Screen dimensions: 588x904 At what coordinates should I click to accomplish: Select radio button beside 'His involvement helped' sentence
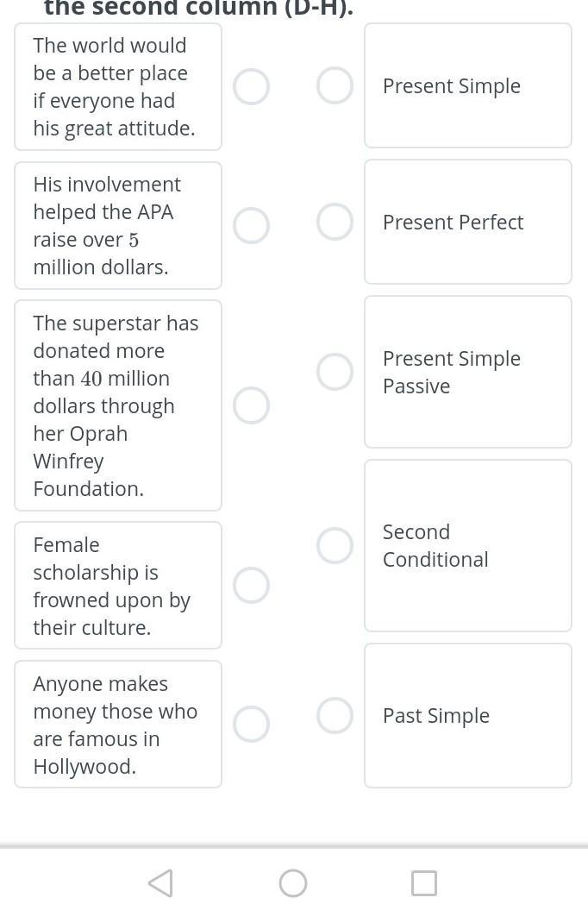[251, 225]
